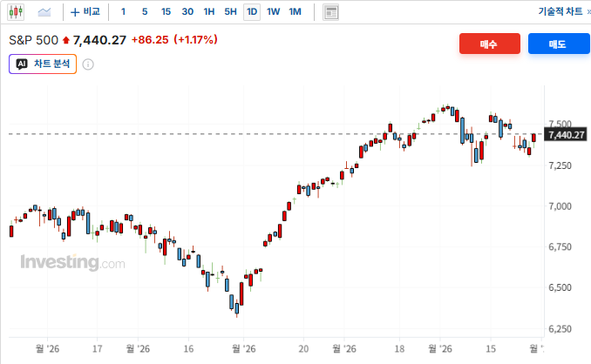The width and height of the screenshot is (591, 364).
Task: Click the date axis label 16
Action: click(x=188, y=349)
